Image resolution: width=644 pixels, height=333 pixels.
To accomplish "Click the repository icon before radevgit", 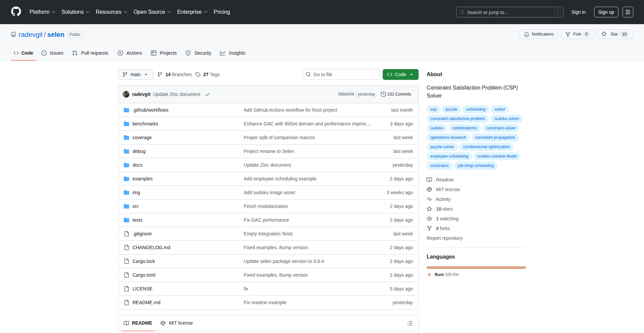I will (13, 35).
